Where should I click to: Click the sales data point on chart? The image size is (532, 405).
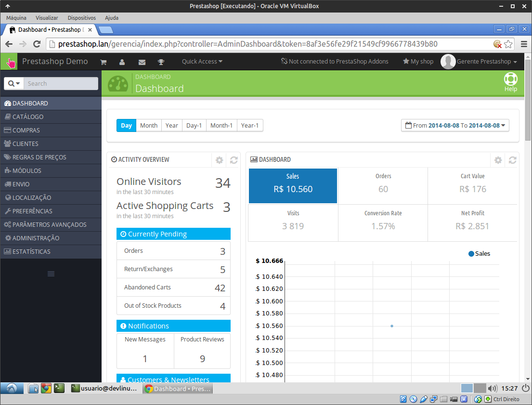(392, 326)
